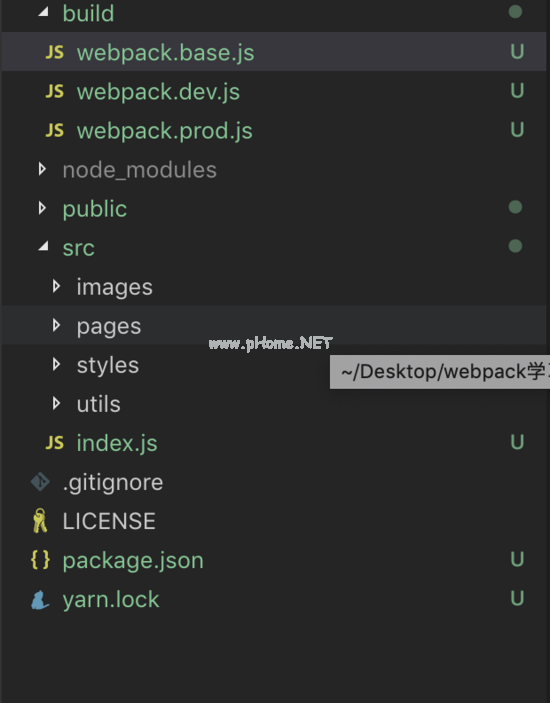Expand the node_modules folder arrow
Screen dimensions: 550x703
coord(43,169)
